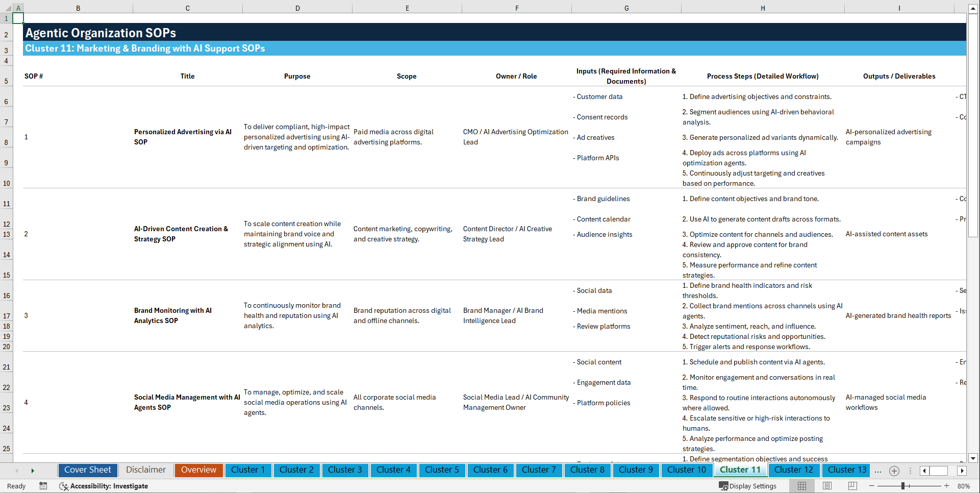Open the Cover Sheet tab
980x493 pixels.
(x=87, y=470)
